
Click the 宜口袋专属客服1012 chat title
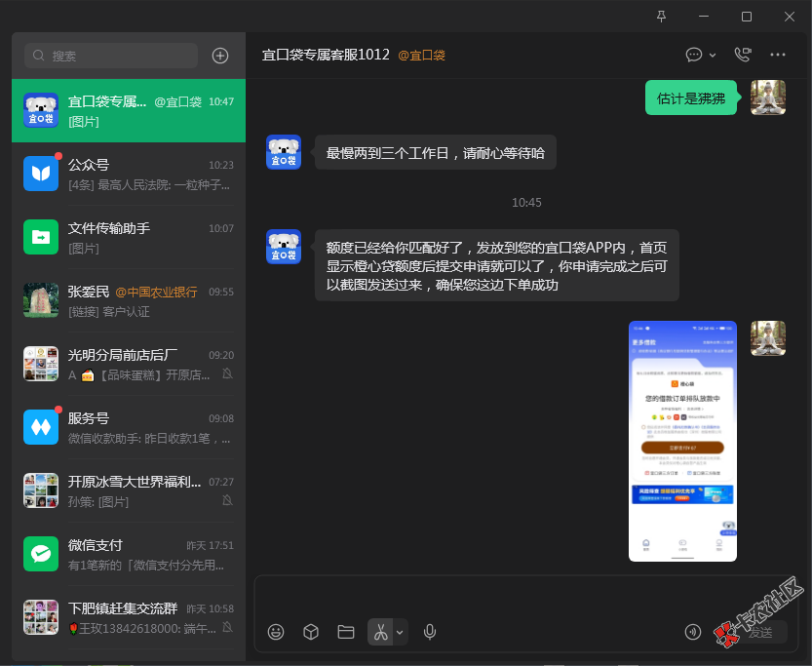click(x=326, y=55)
